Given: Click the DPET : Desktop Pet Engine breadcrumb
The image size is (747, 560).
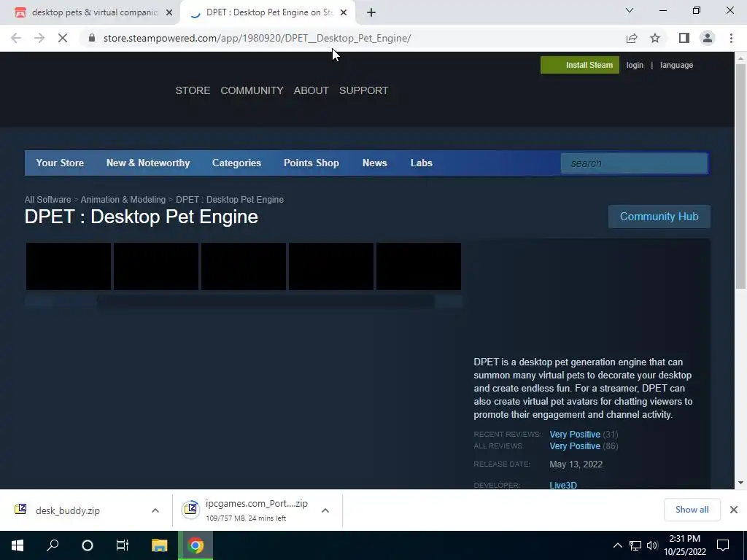Looking at the screenshot, I should pyautogui.click(x=230, y=200).
